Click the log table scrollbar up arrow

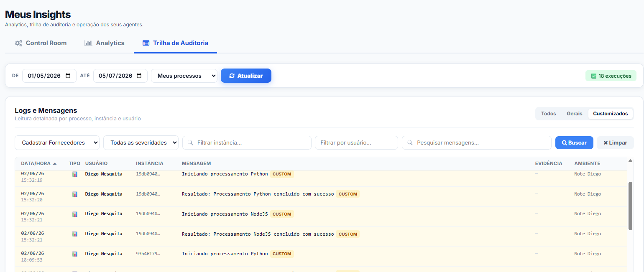(630, 161)
